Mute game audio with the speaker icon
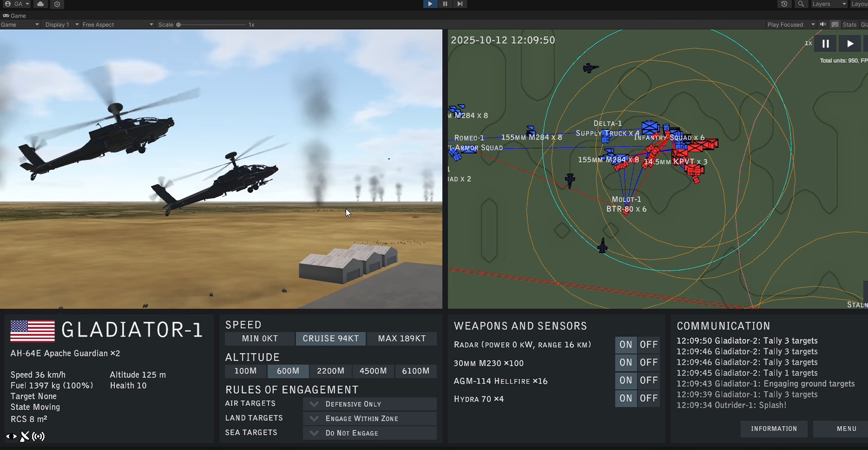 click(823, 25)
